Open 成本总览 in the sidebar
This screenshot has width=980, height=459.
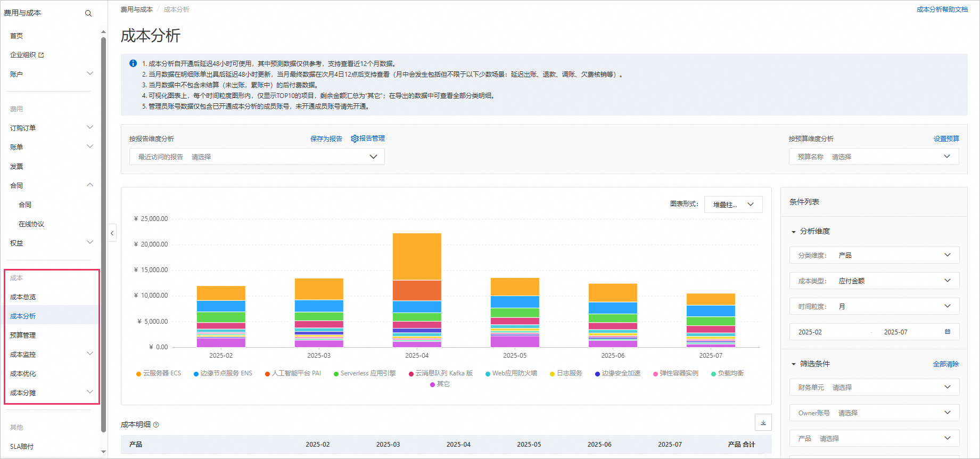[23, 297]
